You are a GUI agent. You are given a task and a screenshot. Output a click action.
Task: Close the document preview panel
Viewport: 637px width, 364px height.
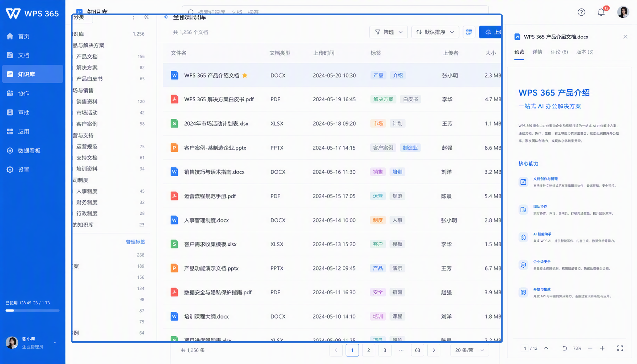click(x=625, y=37)
